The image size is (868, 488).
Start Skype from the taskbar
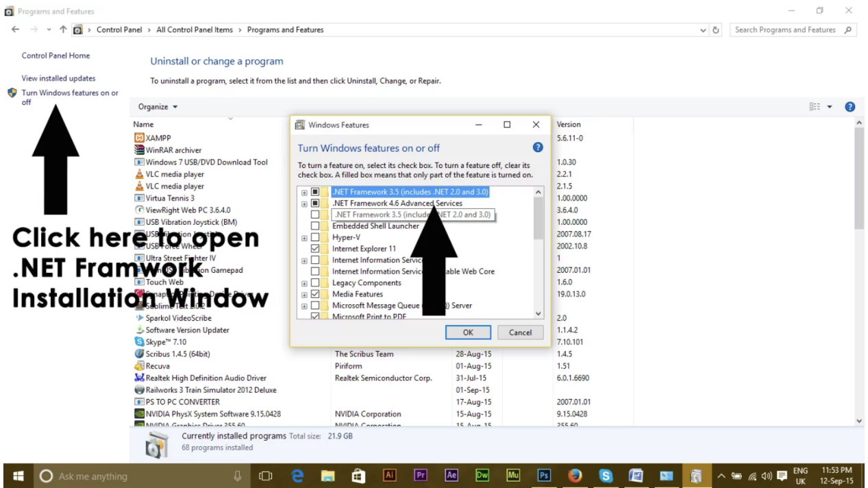[x=605, y=475]
